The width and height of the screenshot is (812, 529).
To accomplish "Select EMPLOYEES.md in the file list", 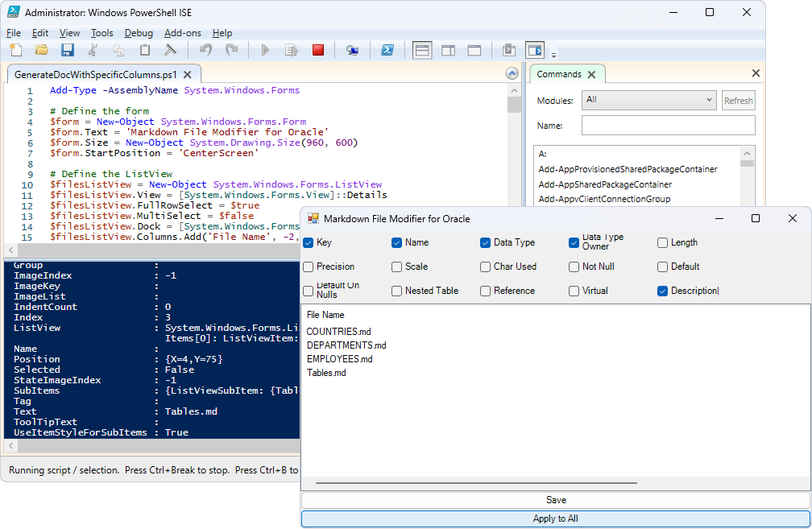I will click(x=340, y=359).
